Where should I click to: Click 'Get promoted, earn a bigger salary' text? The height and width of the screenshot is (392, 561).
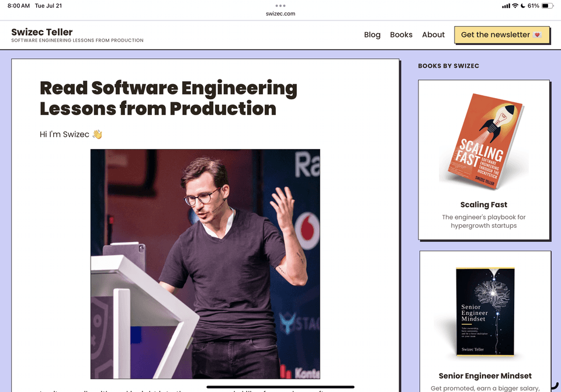click(485, 388)
